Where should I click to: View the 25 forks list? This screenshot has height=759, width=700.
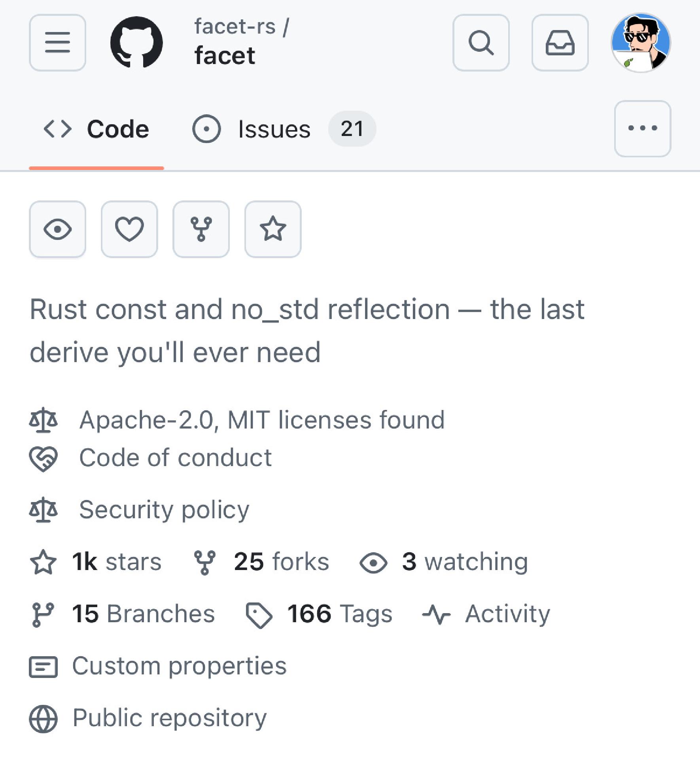[281, 562]
